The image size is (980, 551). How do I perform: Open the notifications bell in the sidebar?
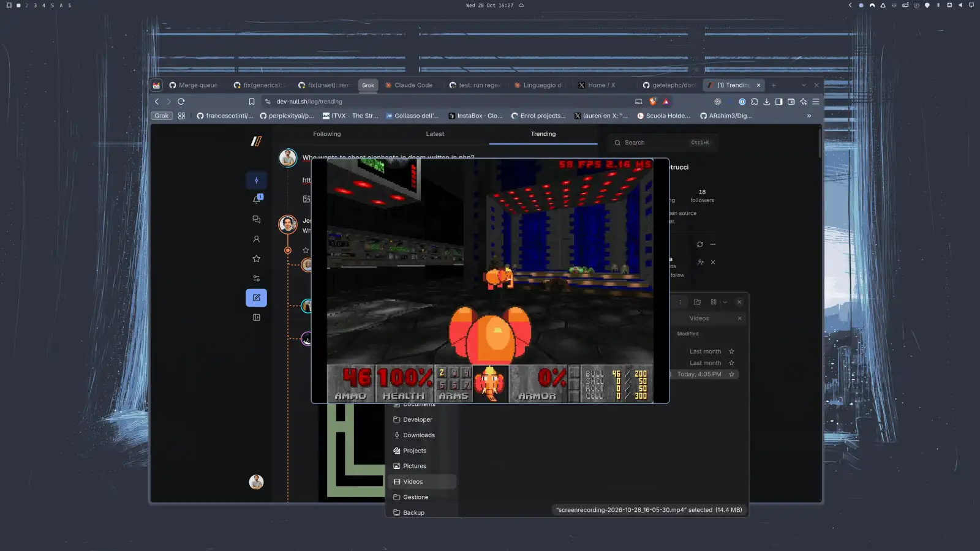pyautogui.click(x=257, y=200)
